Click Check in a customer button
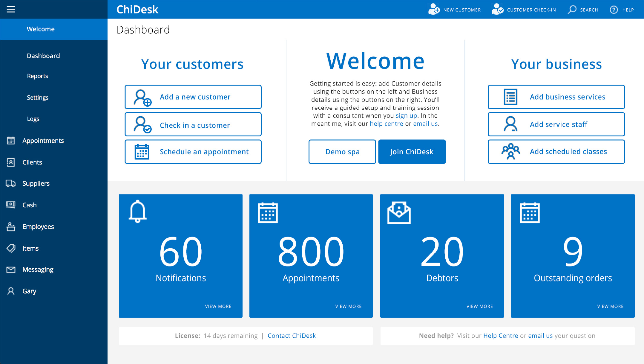Image resolution: width=644 pixels, height=364 pixels. point(193,124)
